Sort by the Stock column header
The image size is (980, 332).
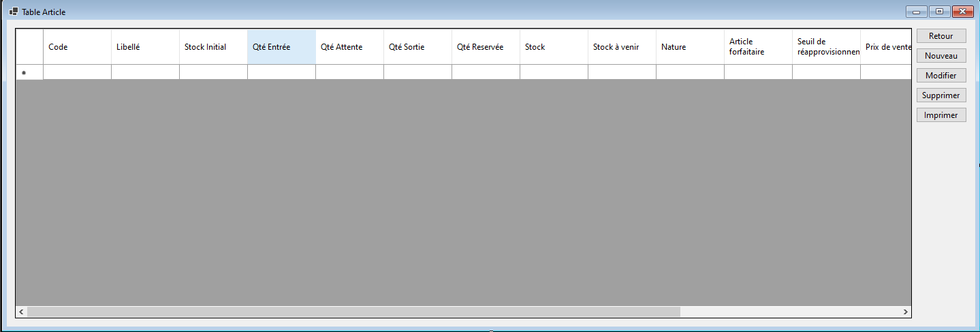coord(554,47)
